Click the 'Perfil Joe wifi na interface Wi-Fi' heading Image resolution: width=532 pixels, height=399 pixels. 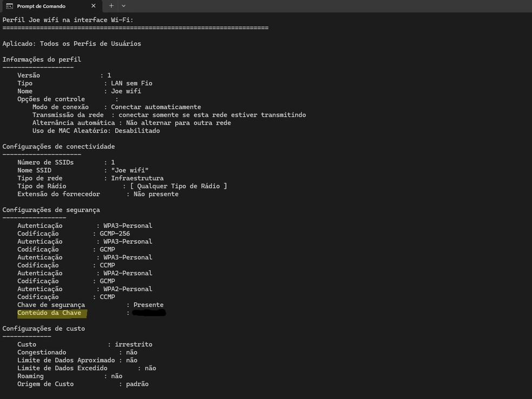[68, 20]
